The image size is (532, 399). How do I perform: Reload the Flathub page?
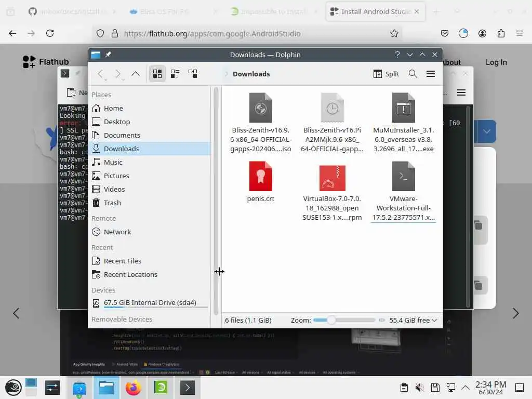click(x=50, y=33)
